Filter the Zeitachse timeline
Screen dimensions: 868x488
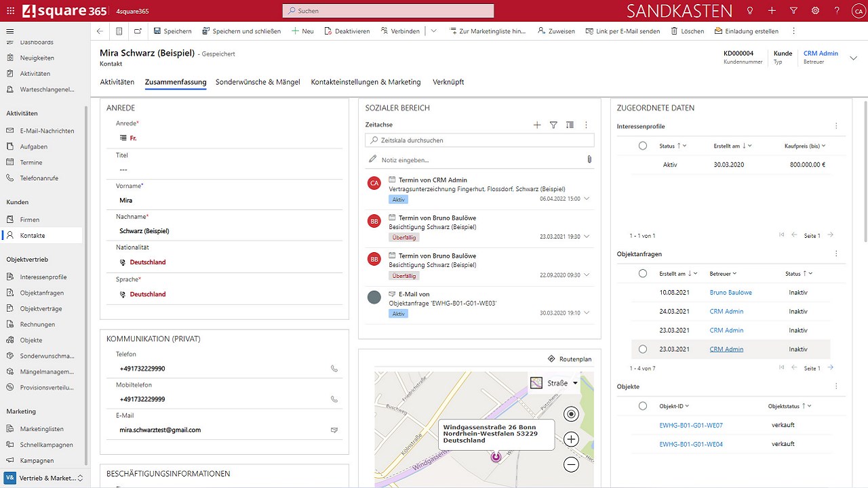553,125
